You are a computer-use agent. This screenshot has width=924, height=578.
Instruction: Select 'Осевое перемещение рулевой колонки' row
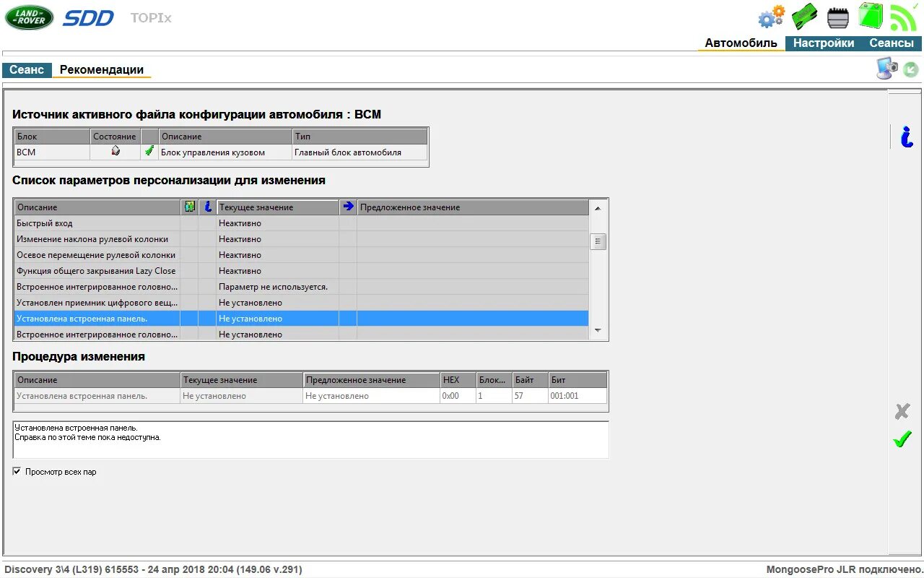(301, 255)
